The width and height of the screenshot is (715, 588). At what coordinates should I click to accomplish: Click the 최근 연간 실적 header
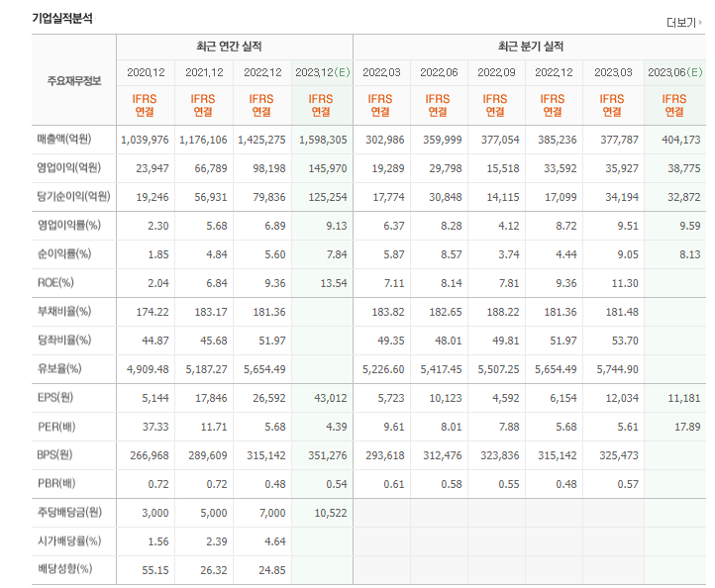[229, 47]
